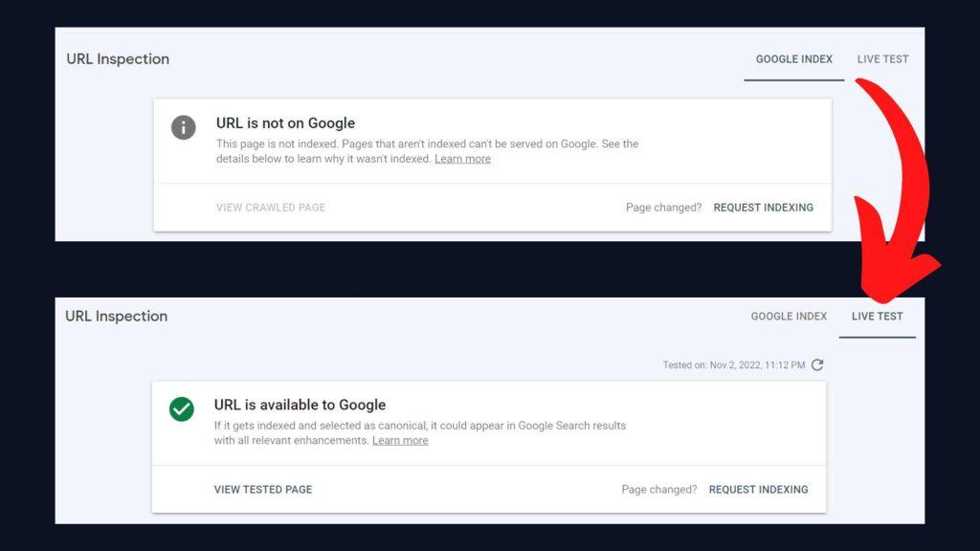Switch to the LIVE TEST tab in the top panel
The width and height of the screenshot is (980, 551).
point(882,59)
